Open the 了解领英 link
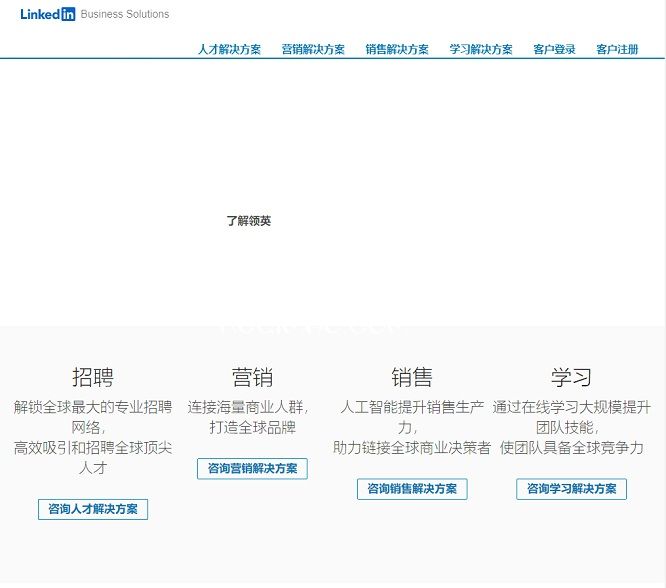The height and width of the screenshot is (588, 666). click(x=248, y=221)
